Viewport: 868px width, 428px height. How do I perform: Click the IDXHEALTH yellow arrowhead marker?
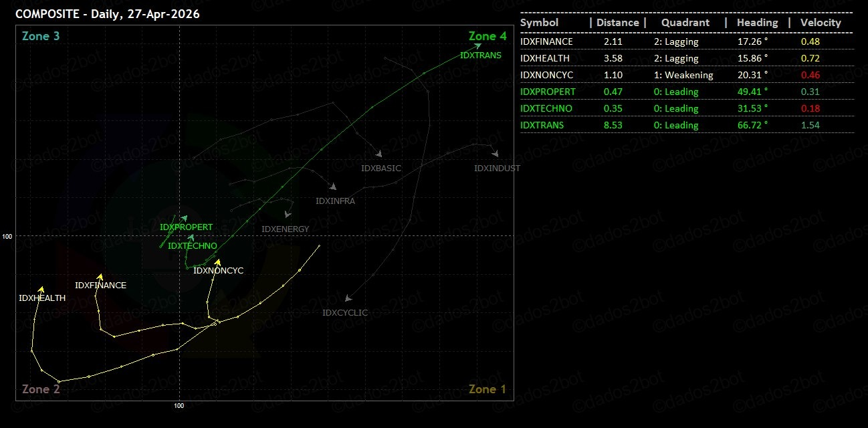(x=41, y=289)
